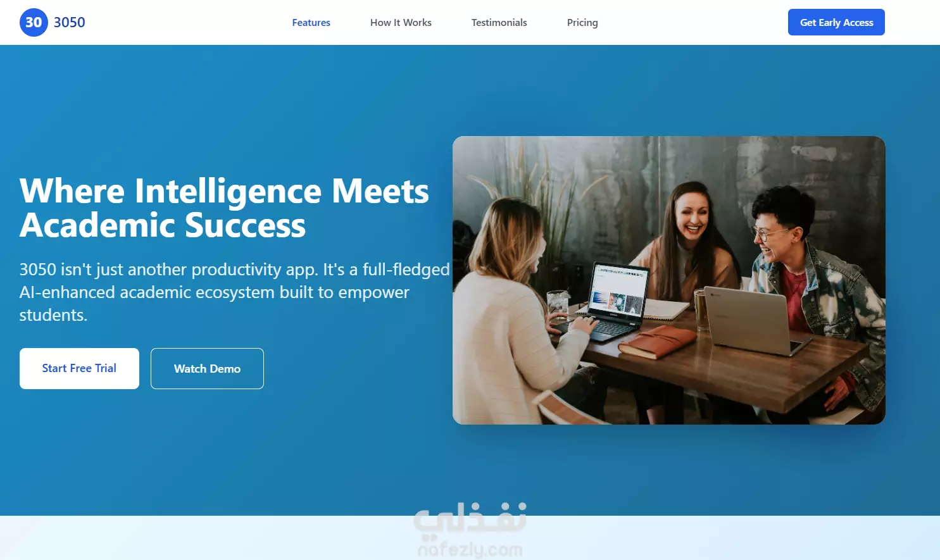Click the circular blue 30 logo icon
Image resolution: width=940 pixels, height=560 pixels.
34,22
